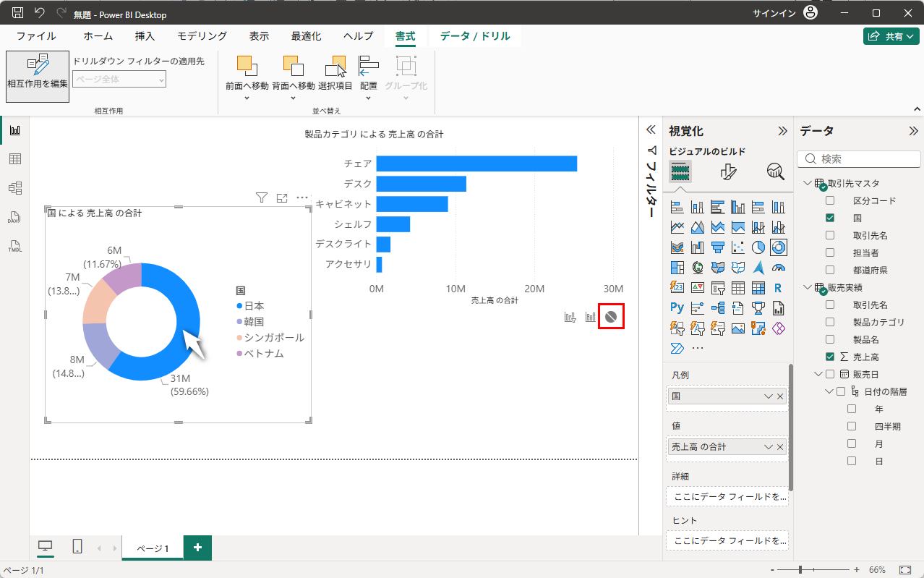Choose the gauge visual

[779, 268]
